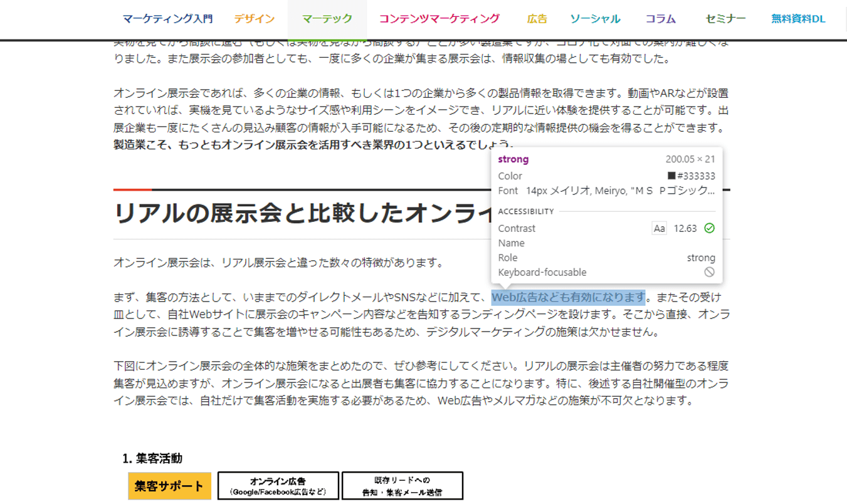Viewport: 847px width, 504px height.
Task: Click paragraph starting オンライン展示会は、リアル展示会と
Action: (279, 263)
